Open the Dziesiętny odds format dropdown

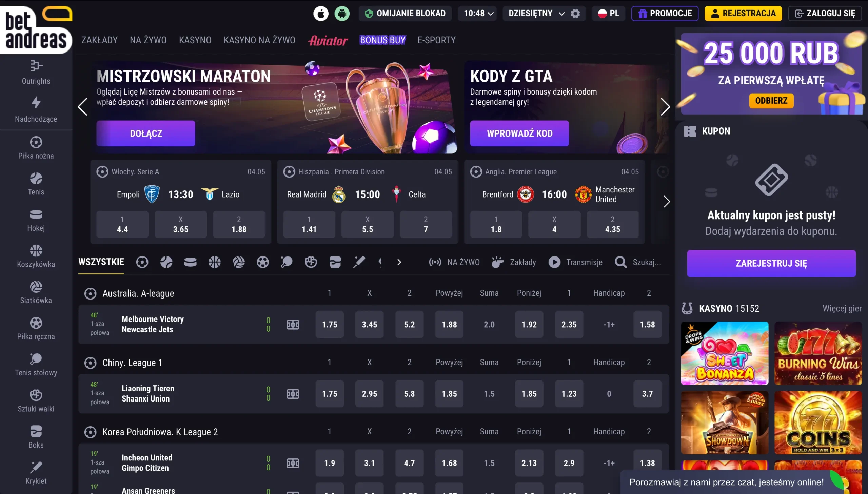click(536, 14)
